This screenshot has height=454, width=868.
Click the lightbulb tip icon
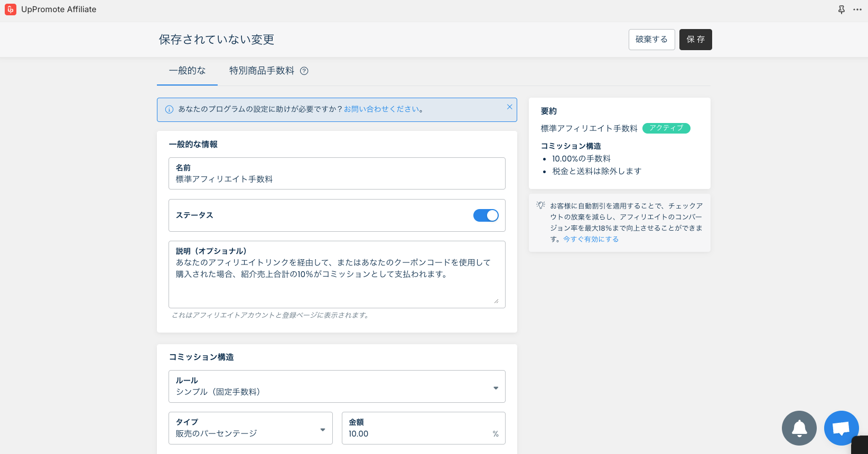pyautogui.click(x=540, y=205)
